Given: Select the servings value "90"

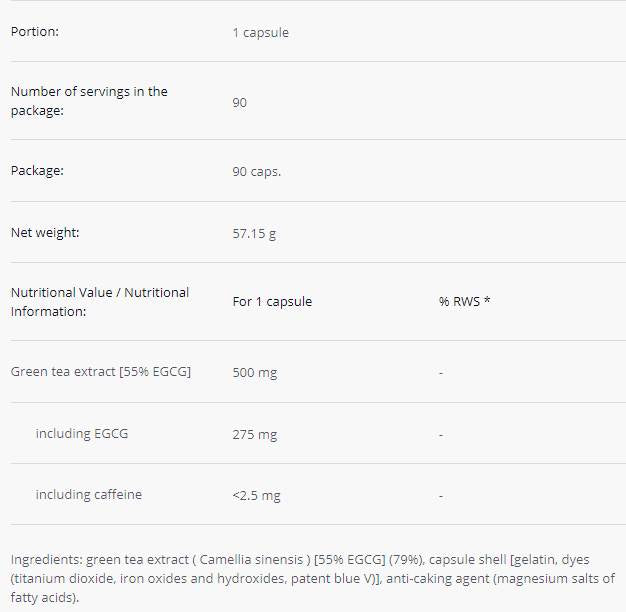Looking at the screenshot, I should [240, 102].
